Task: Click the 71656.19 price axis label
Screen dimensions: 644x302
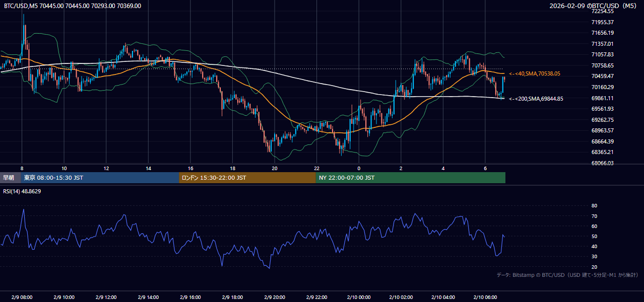Action: click(603, 33)
